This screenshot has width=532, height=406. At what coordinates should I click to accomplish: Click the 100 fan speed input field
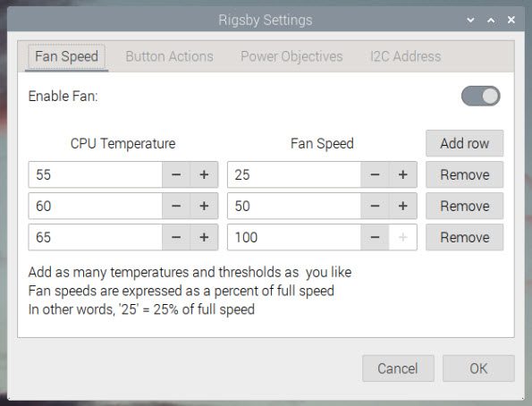(294, 237)
